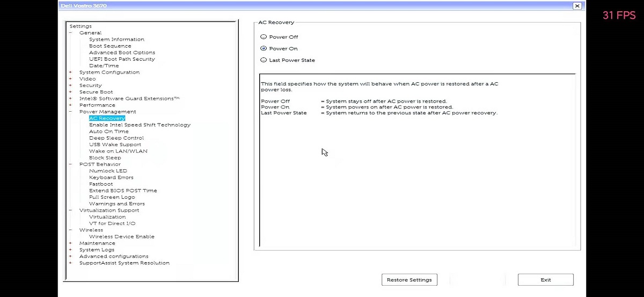Close the Dell Vostro 3670 window
Viewport: 644px width, 297px height.
click(577, 5)
